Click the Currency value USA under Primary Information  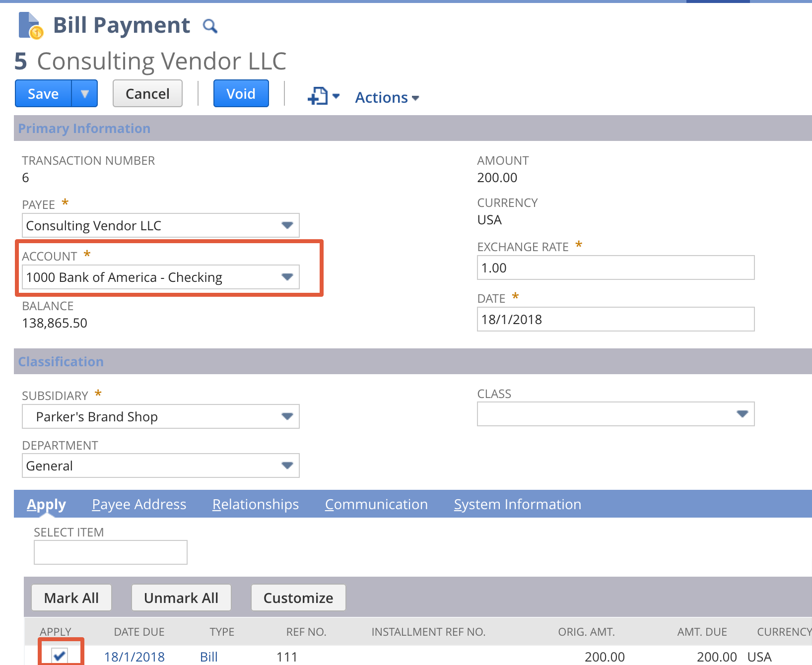pyautogui.click(x=489, y=220)
